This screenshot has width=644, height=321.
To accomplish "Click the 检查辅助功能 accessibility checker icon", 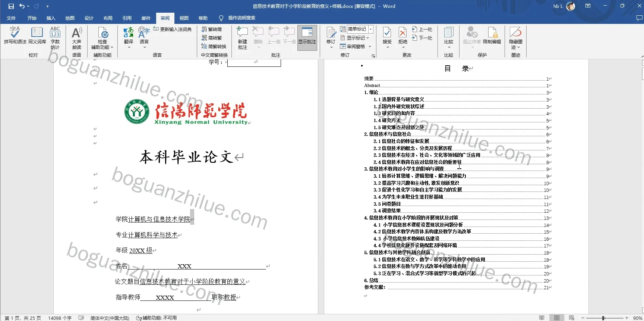I will click(x=102, y=32).
